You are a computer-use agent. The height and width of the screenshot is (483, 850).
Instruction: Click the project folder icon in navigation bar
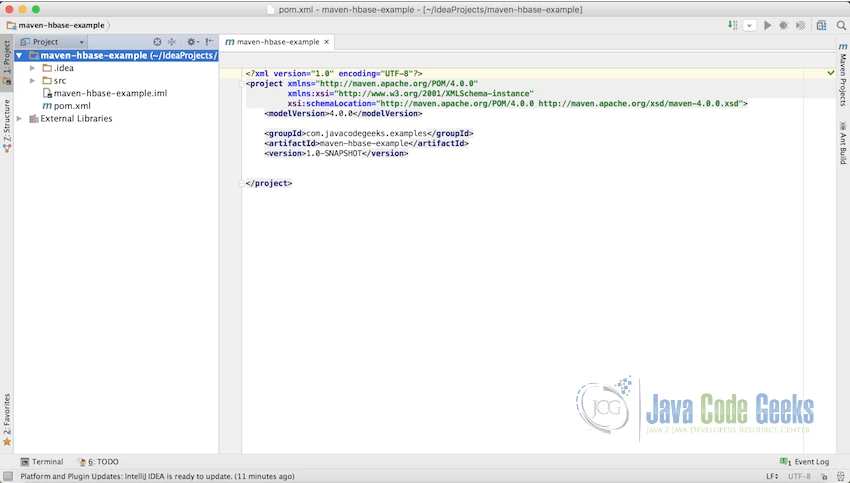point(11,25)
